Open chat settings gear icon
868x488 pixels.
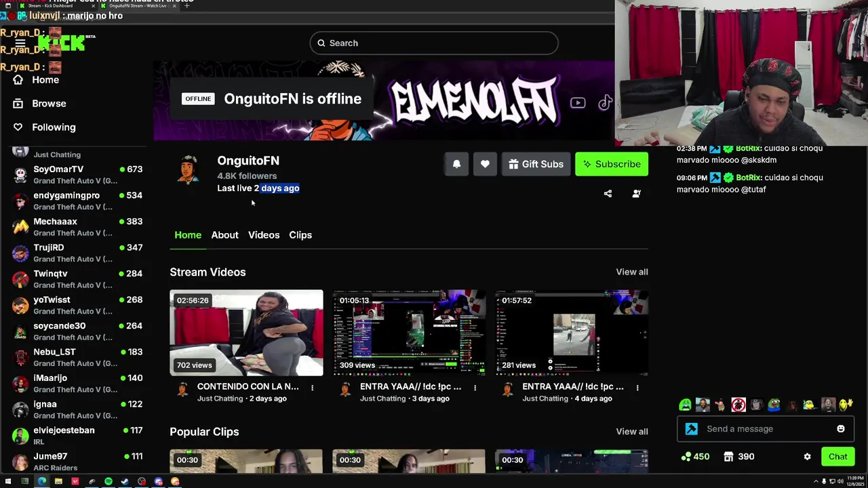click(807, 457)
